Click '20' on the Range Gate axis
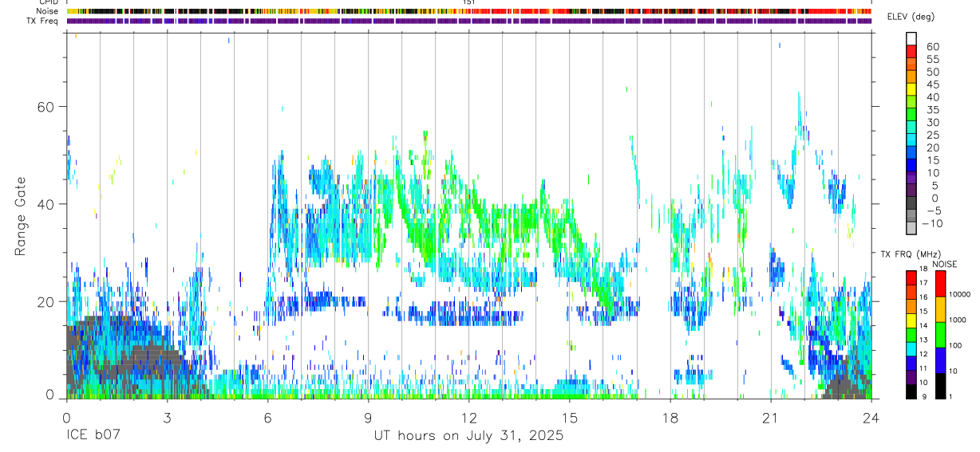This screenshot has width=980, height=452. pyautogui.click(x=47, y=301)
